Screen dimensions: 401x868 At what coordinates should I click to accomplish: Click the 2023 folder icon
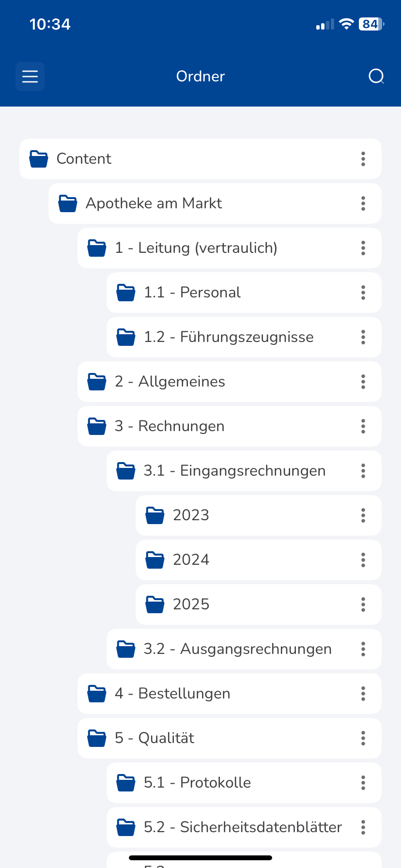(155, 515)
